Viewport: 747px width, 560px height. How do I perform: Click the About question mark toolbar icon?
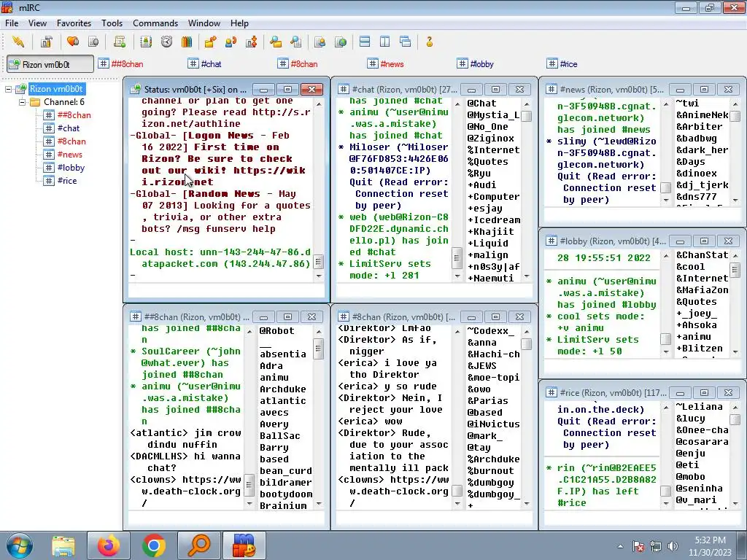[x=429, y=42]
